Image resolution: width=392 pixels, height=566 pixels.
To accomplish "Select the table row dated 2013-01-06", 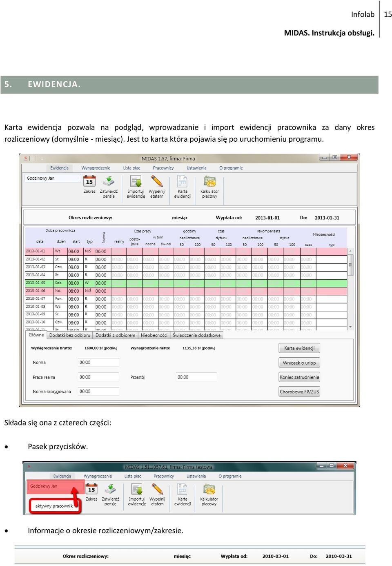I will click(186, 291).
